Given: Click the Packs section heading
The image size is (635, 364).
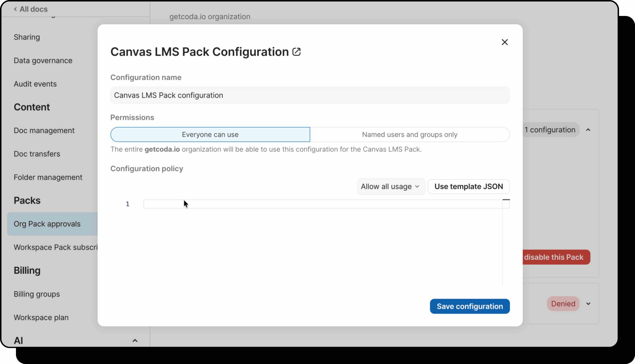Looking at the screenshot, I should (27, 201).
